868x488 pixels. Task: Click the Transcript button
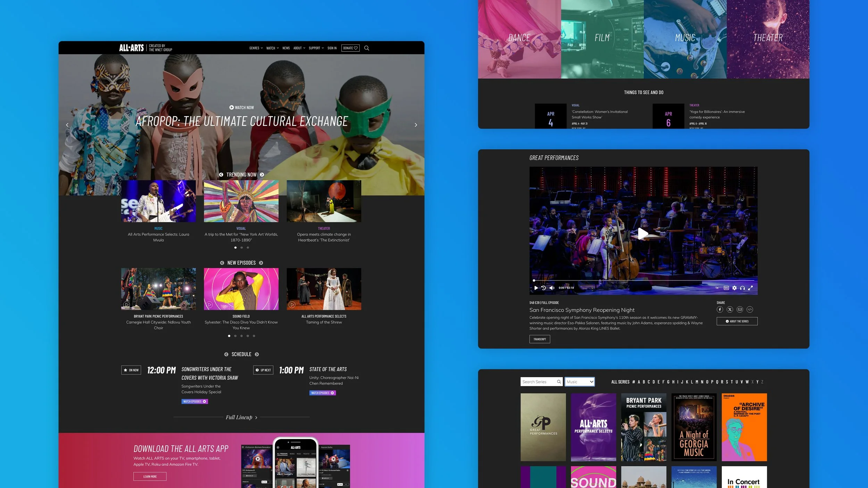540,339
